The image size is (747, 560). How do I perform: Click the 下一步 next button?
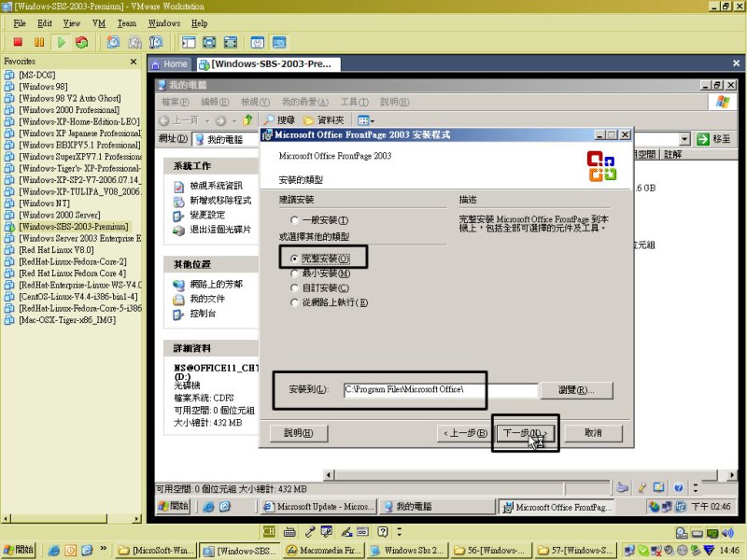(525, 433)
